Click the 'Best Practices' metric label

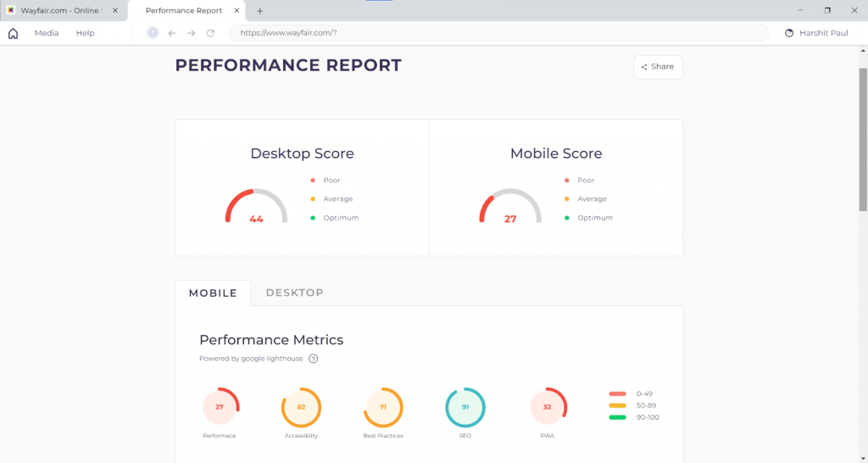pyautogui.click(x=383, y=436)
